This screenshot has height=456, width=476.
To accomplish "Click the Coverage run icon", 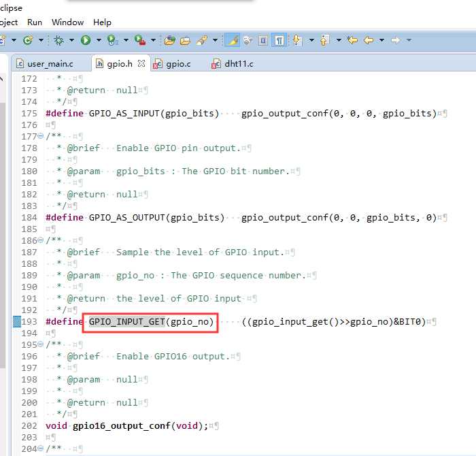I will [113, 40].
